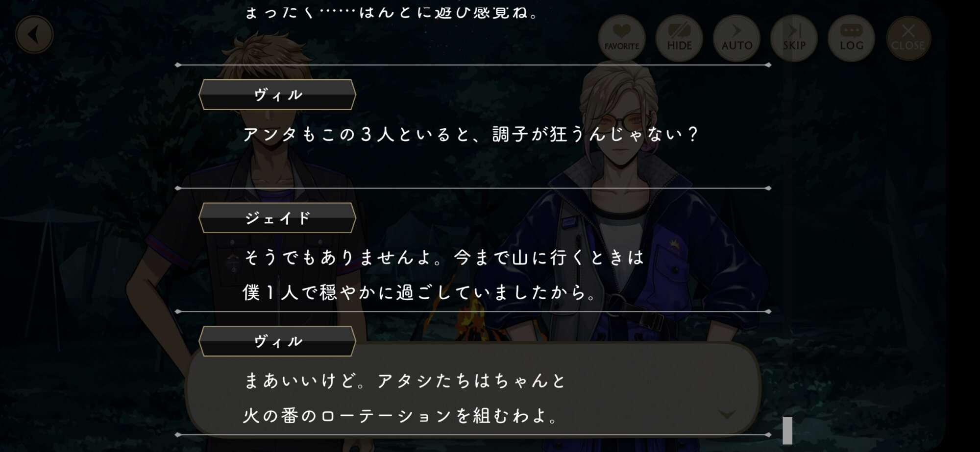Screen dimensions: 980x452
Task: Open the LOG speech bubble icon
Action: [852, 38]
